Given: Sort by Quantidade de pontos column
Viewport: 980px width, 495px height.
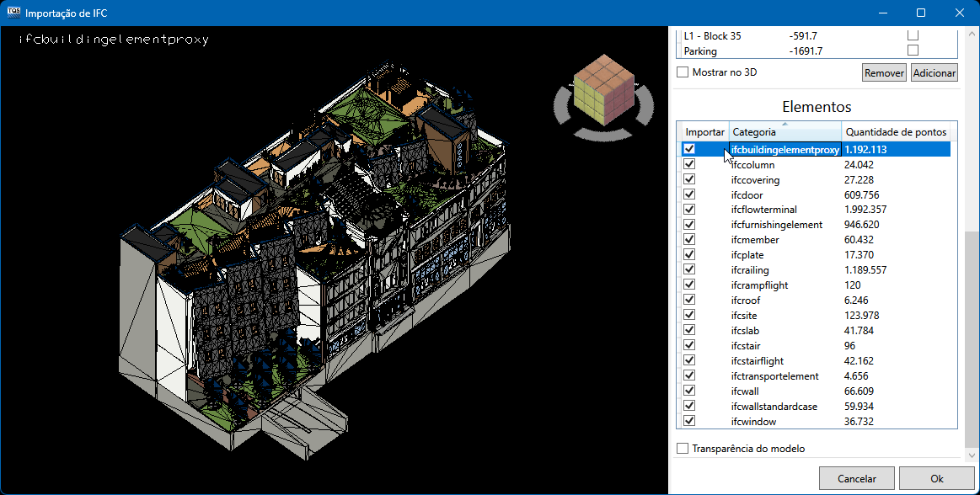Looking at the screenshot, I should (x=896, y=132).
